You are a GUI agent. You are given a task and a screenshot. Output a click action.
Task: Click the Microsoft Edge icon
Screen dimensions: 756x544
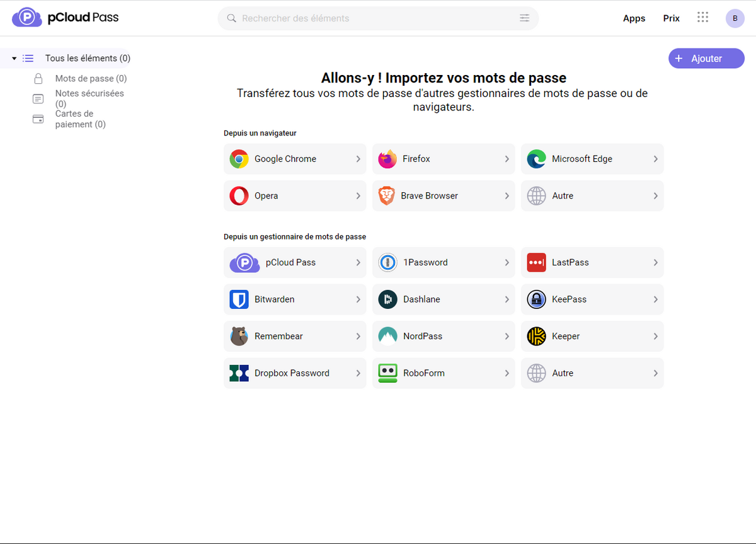[x=536, y=159]
